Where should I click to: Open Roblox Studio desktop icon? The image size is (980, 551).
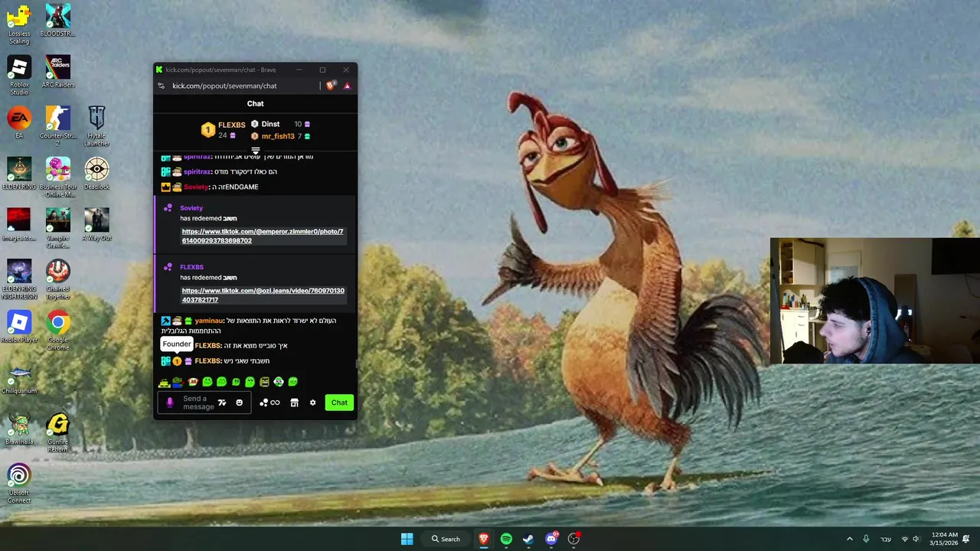(x=19, y=76)
